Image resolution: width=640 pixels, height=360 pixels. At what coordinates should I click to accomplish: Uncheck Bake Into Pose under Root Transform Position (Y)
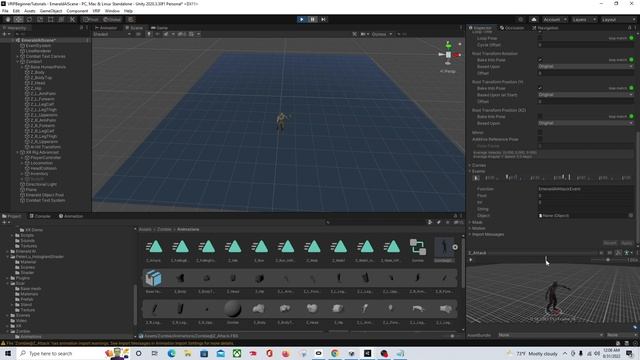coord(540,88)
